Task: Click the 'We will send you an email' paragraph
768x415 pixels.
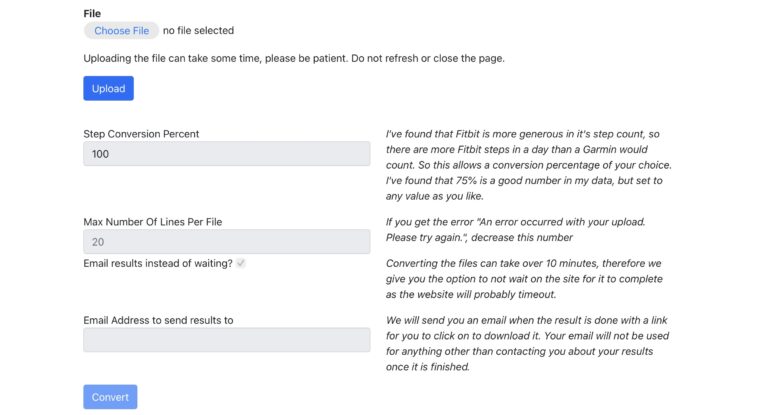Action: pos(527,343)
